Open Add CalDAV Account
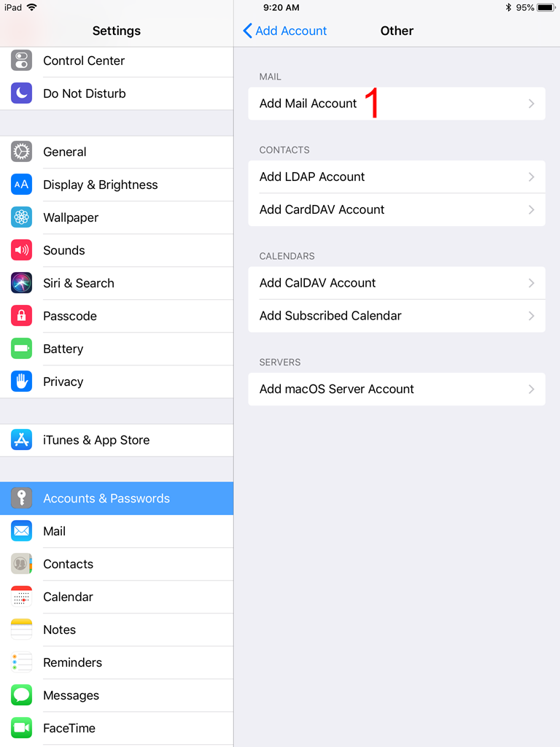The image size is (560, 747). (x=397, y=283)
